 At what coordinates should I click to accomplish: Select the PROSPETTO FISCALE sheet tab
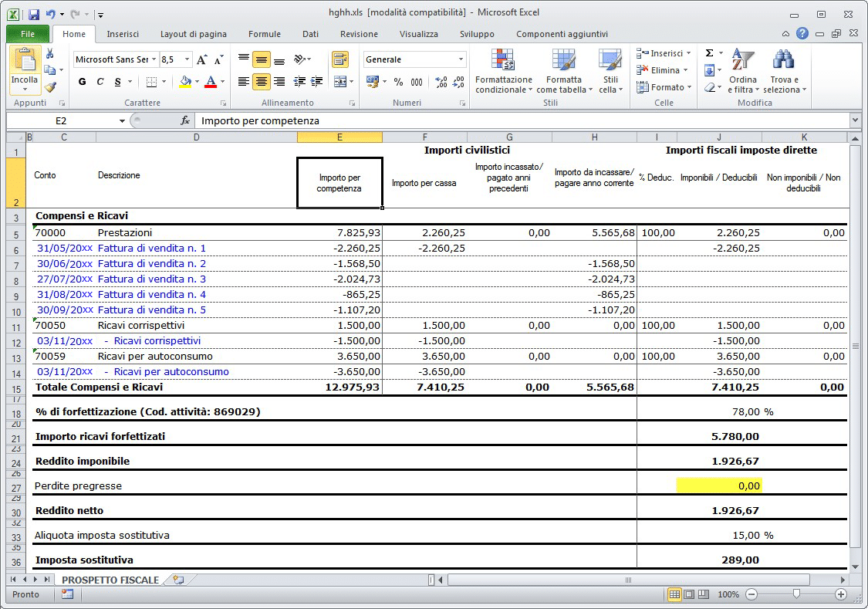coord(110,580)
